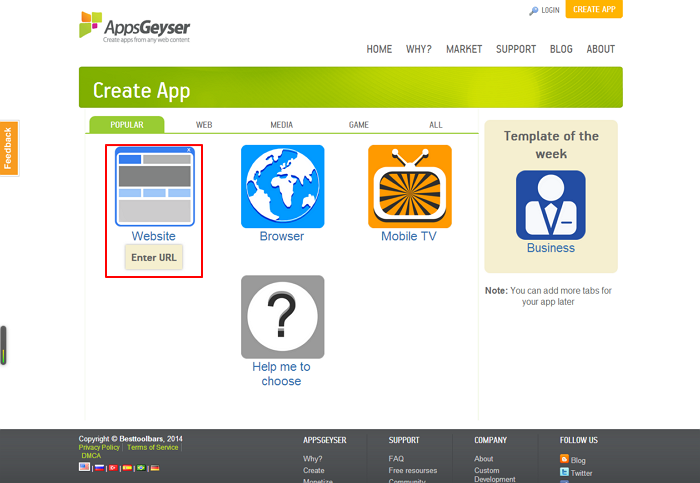Click the AppsGeyser logo
The height and width of the screenshot is (483, 700).
click(x=134, y=27)
